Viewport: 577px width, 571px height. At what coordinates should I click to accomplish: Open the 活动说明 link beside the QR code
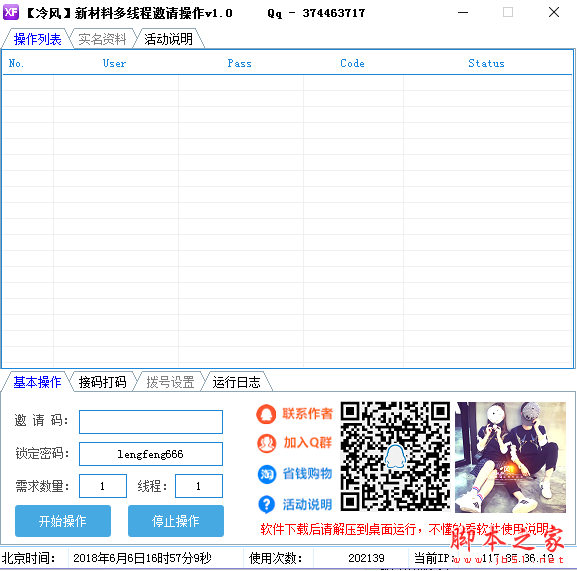tap(307, 504)
